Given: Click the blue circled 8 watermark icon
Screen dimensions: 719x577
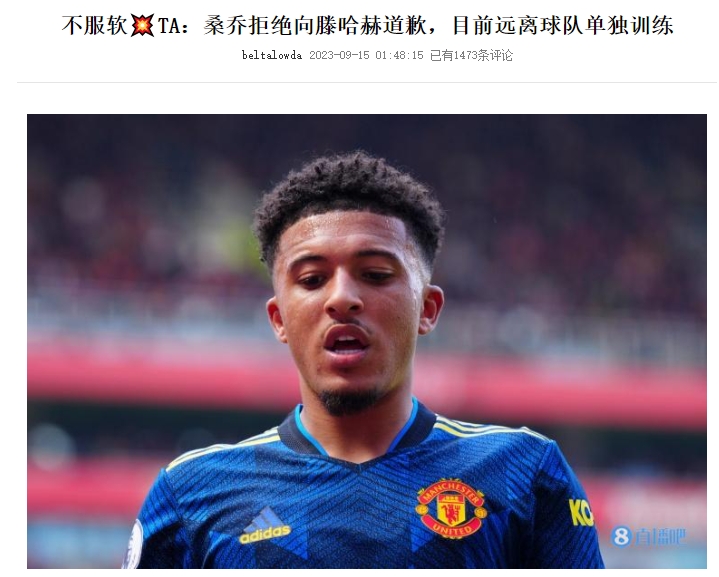Looking at the screenshot, I should point(621,536).
